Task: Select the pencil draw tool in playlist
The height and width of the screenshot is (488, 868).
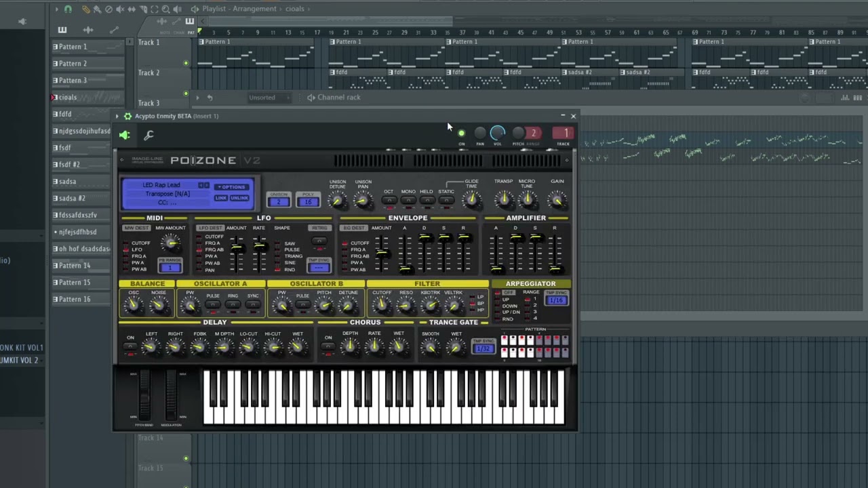Action: (x=85, y=9)
